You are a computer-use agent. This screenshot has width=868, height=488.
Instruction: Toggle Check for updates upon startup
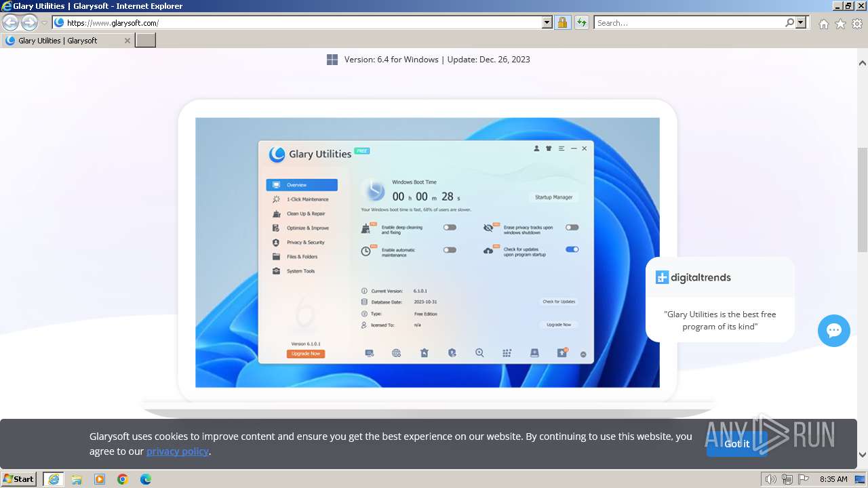point(572,249)
